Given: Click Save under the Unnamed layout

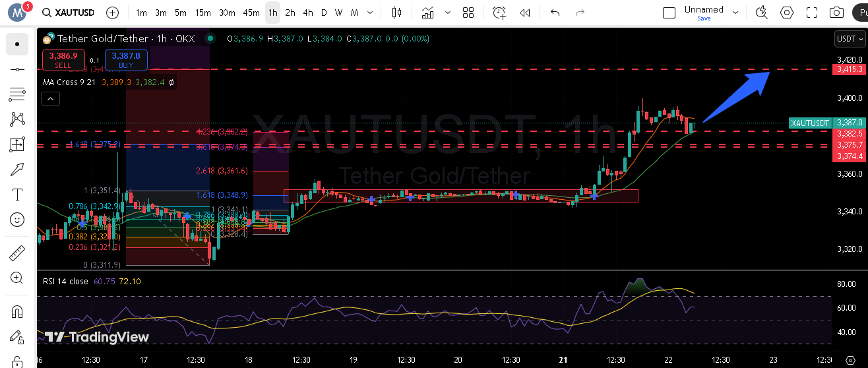Looking at the screenshot, I should 704,18.
